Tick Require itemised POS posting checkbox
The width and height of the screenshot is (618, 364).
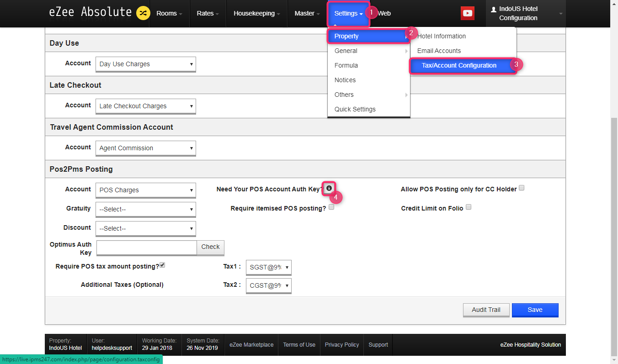tap(331, 207)
